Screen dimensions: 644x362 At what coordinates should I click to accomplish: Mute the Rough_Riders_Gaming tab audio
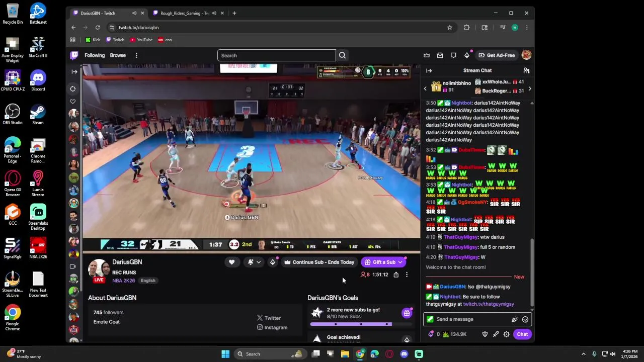pyautogui.click(x=214, y=13)
